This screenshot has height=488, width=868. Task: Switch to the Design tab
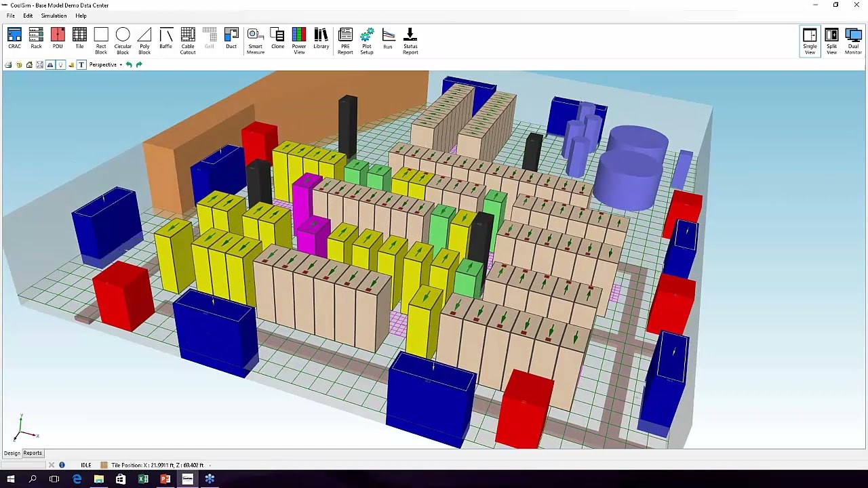[12, 453]
